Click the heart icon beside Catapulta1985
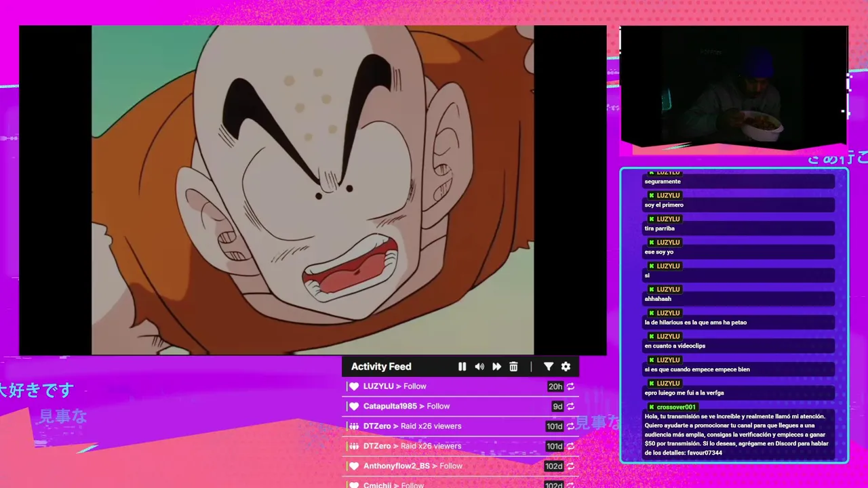The image size is (868, 488). click(x=353, y=406)
